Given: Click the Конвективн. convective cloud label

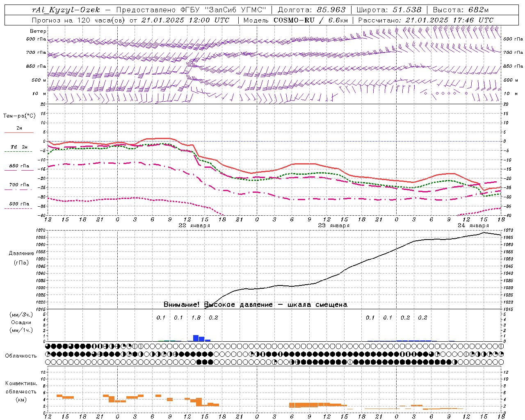Looking at the screenshot, I should tap(21, 383).
